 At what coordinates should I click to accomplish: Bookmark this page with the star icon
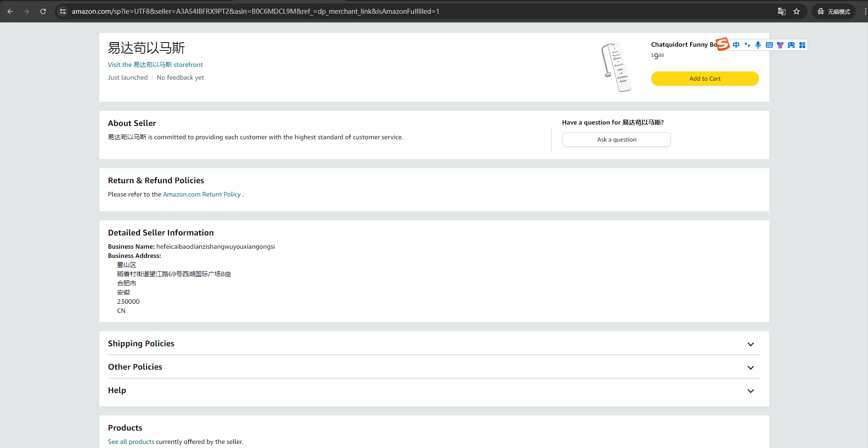point(797,11)
